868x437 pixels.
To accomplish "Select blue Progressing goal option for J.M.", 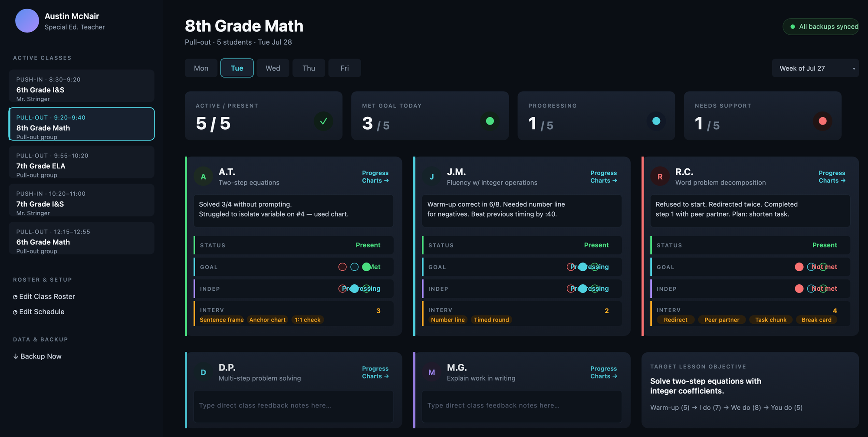I will point(583,267).
